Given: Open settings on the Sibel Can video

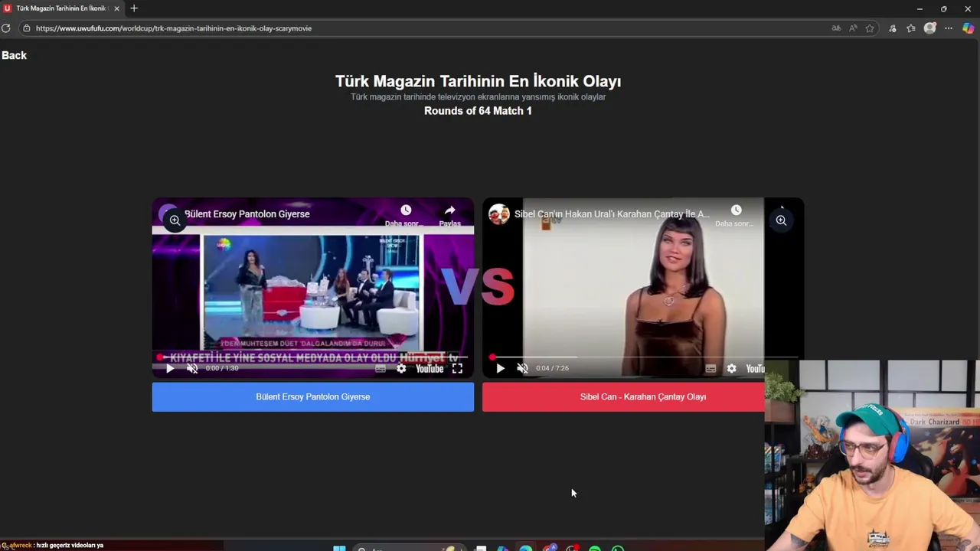Looking at the screenshot, I should tap(731, 368).
